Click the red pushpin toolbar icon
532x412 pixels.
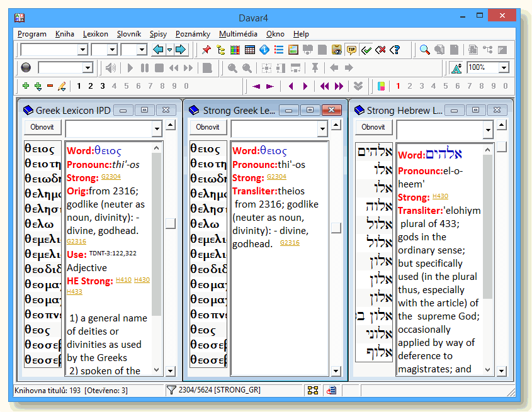pyautogui.click(x=207, y=50)
